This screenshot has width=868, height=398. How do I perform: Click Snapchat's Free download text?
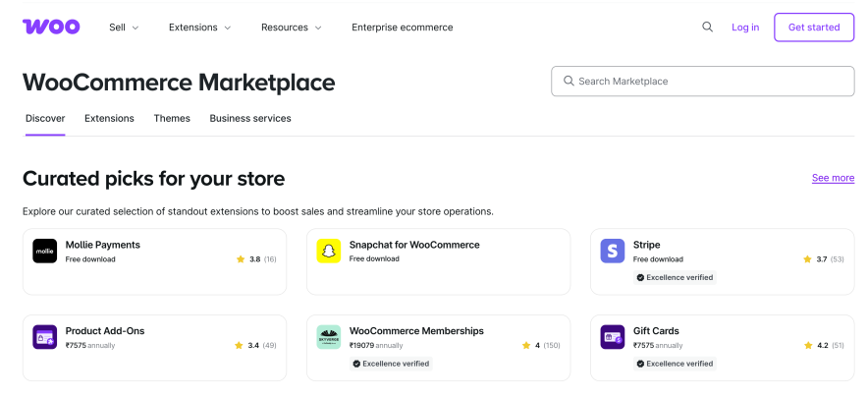[x=374, y=258]
